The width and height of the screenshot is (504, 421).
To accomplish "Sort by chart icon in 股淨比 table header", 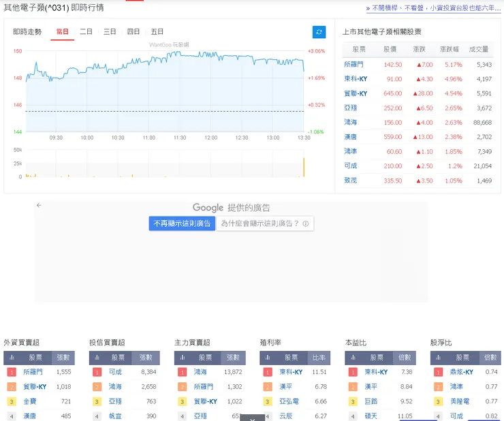I will (x=439, y=358).
